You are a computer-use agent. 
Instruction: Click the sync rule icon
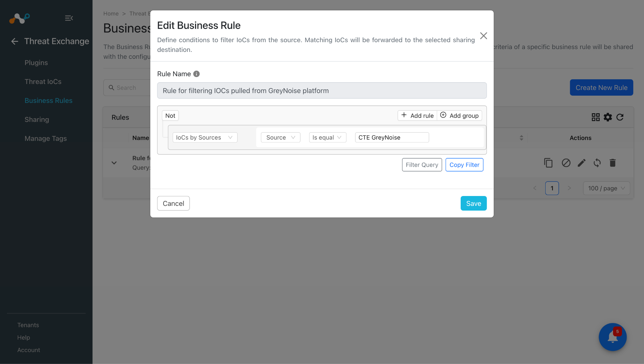[x=597, y=163]
